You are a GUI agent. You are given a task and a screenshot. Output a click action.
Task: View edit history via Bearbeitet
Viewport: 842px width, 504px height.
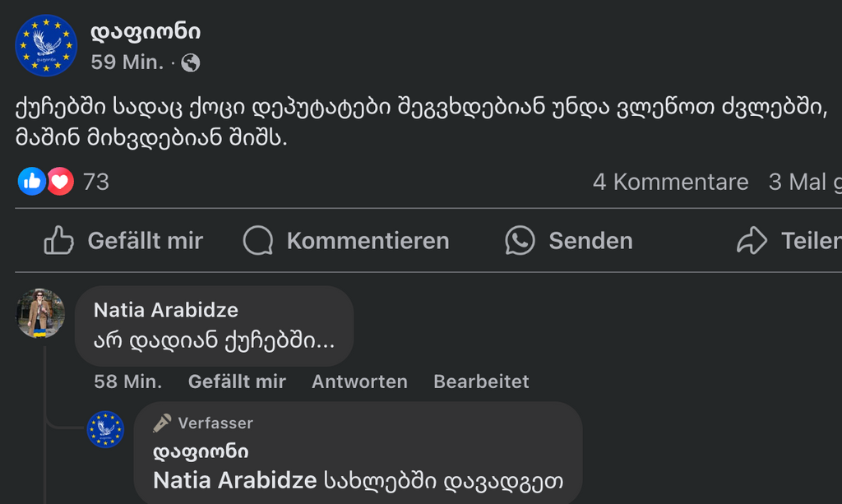click(481, 381)
